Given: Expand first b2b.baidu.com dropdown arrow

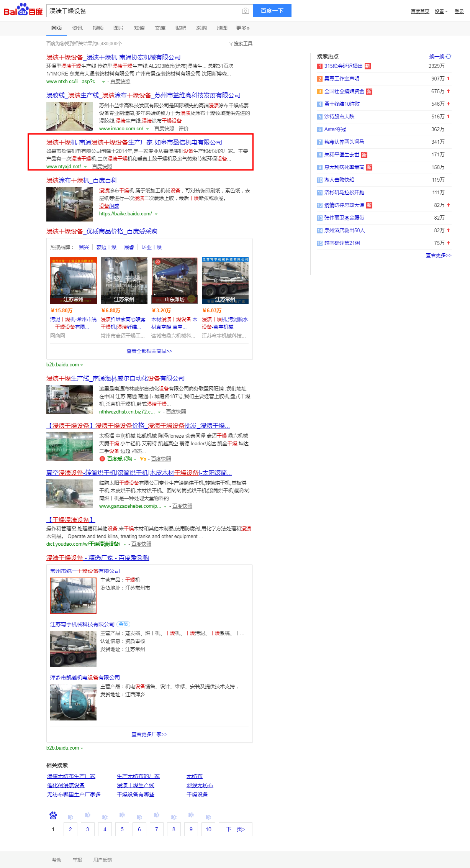Looking at the screenshot, I should click(82, 365).
